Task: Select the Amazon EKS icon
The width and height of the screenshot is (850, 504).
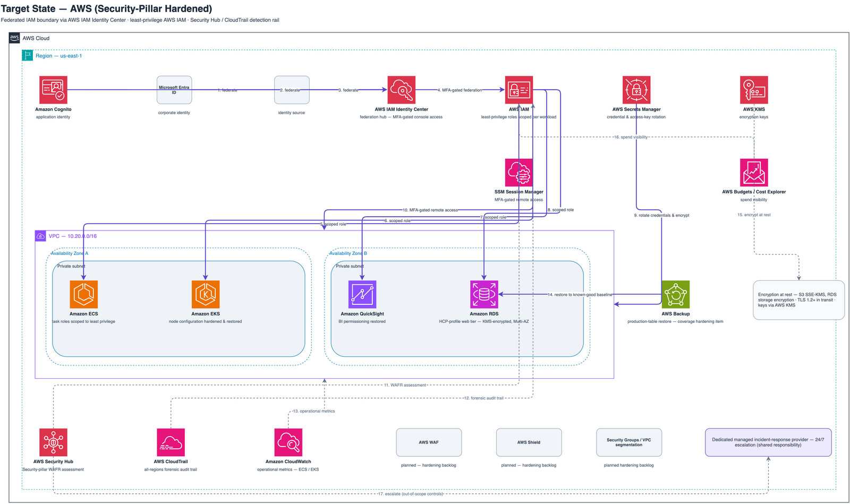Action: 206,294
